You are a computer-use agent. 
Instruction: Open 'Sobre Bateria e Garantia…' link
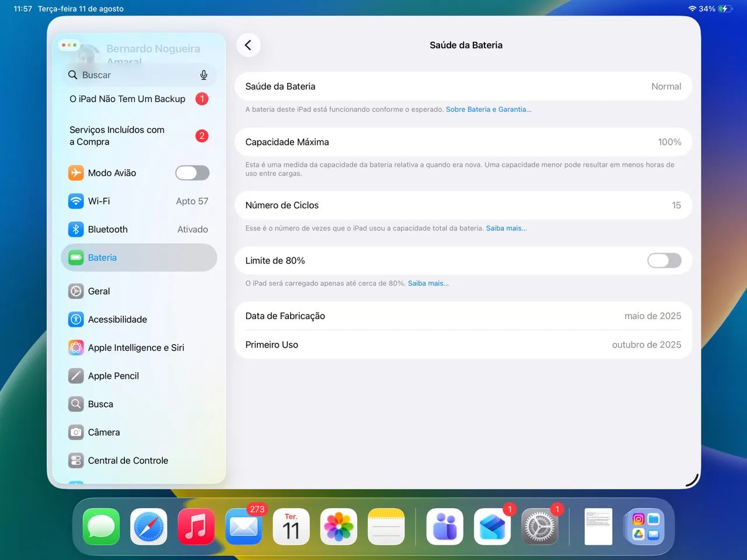[488, 109]
